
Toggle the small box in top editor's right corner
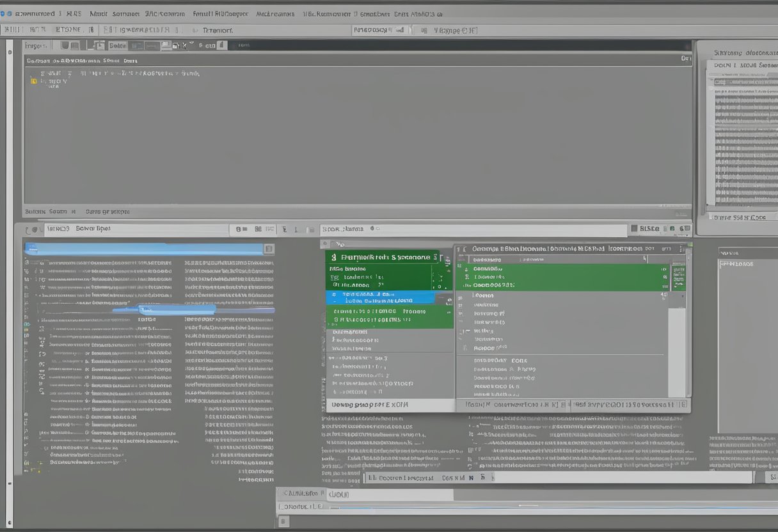(686, 58)
